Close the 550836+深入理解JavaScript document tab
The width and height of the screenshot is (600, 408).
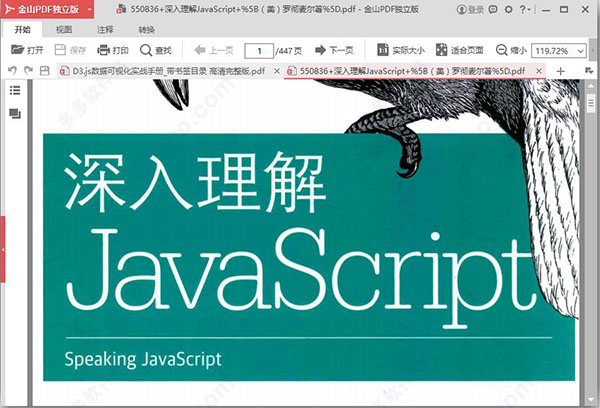pyautogui.click(x=539, y=71)
